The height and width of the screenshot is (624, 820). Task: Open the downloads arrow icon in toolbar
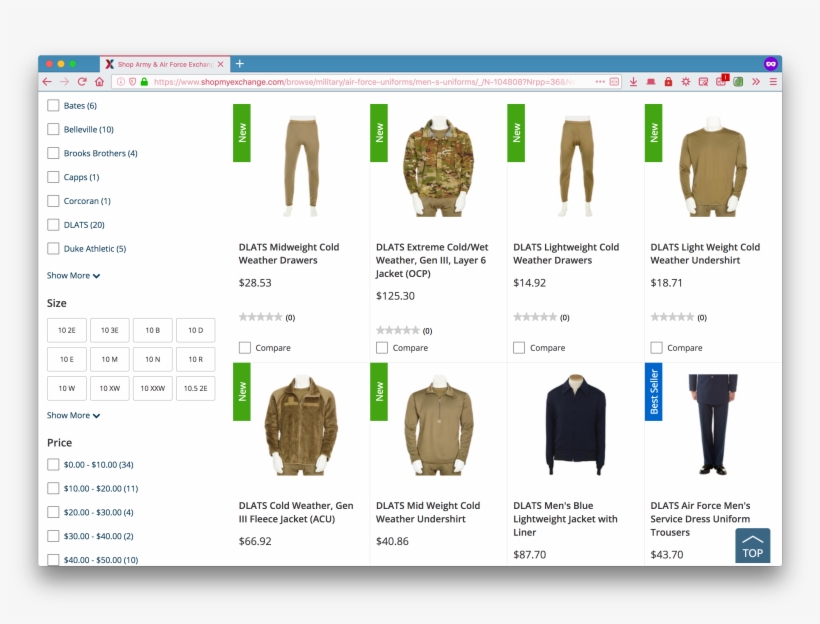[633, 82]
